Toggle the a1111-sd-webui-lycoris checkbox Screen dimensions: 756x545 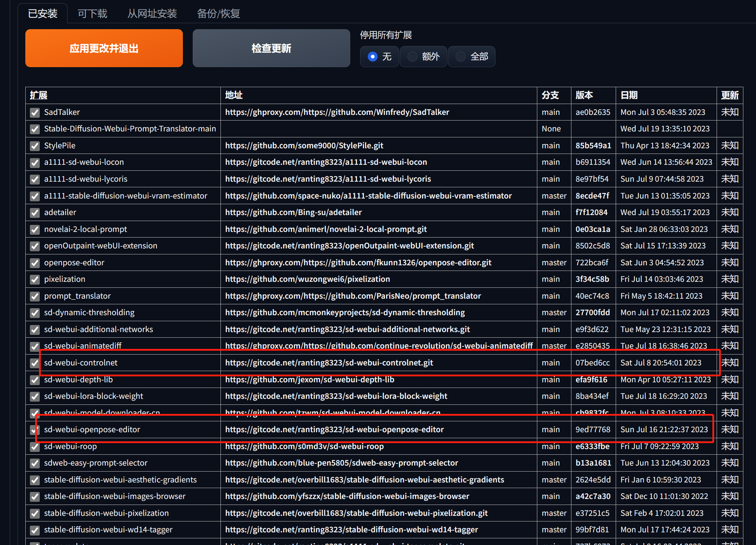point(35,179)
